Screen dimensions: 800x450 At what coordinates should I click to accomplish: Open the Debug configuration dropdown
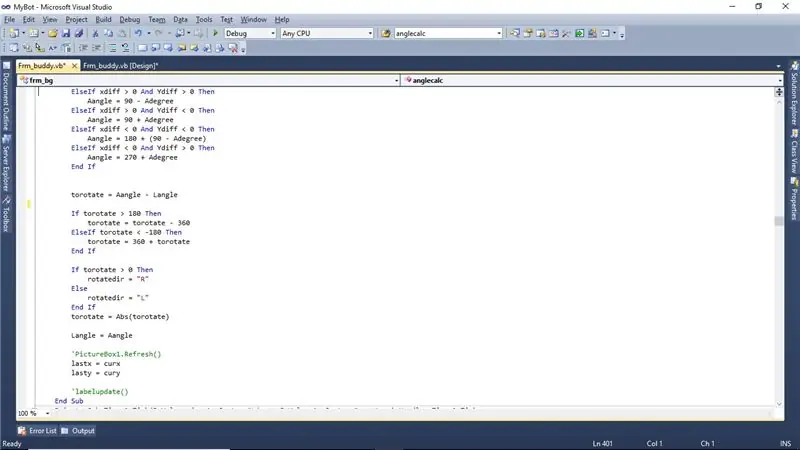pos(272,33)
